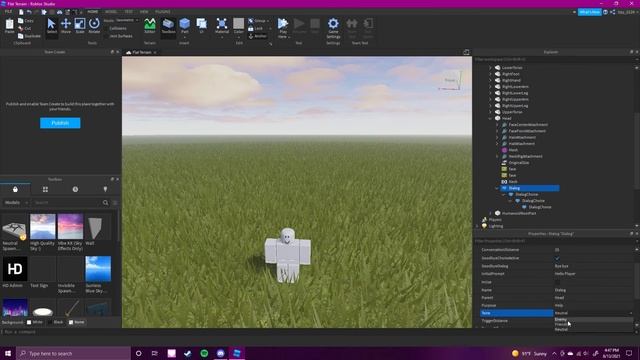Open the Toolbox Inventory grid tab icon
640x360 pixels.
coord(45,189)
